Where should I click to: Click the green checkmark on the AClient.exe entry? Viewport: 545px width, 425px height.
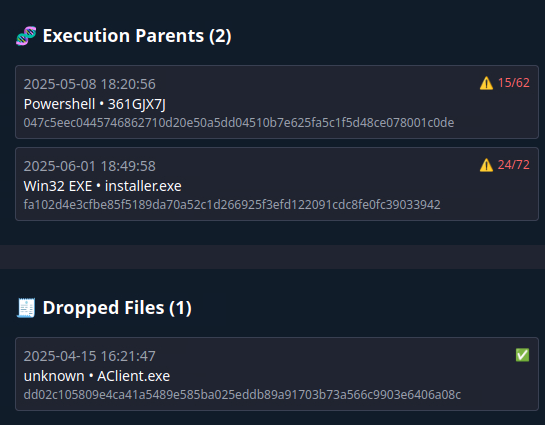tap(522, 355)
